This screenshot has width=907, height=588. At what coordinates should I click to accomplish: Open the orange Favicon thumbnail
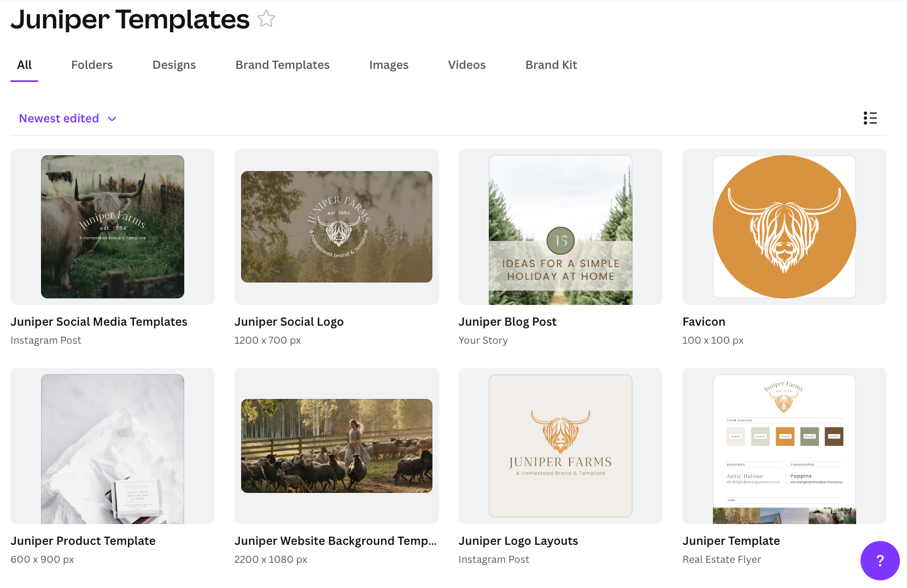coord(785,227)
